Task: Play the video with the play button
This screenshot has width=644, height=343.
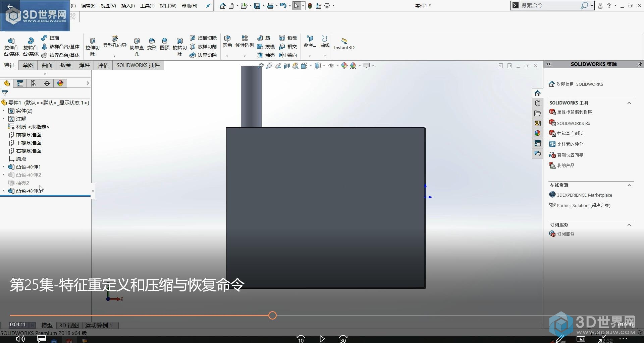Action: coord(322,339)
